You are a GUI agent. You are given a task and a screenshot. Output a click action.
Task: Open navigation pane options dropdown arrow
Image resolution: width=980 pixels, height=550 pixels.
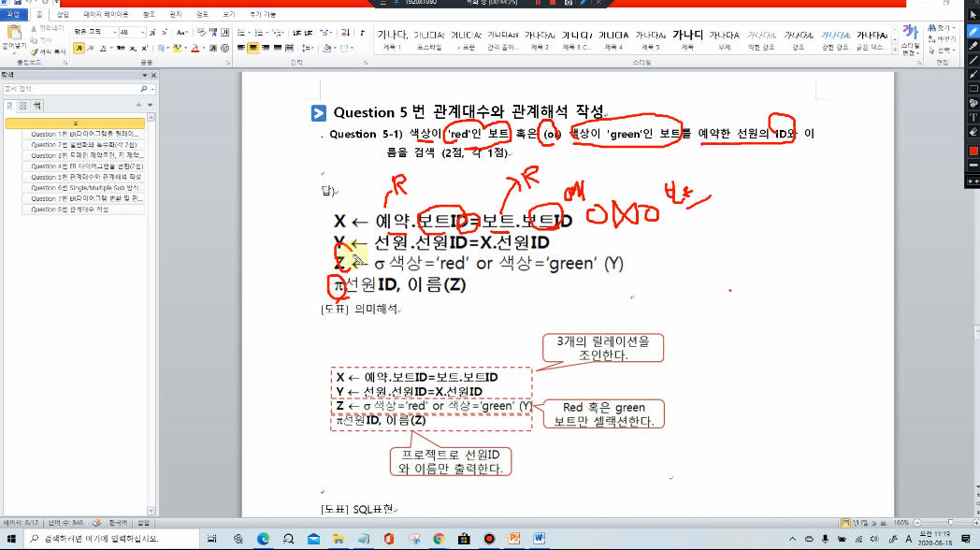[145, 75]
